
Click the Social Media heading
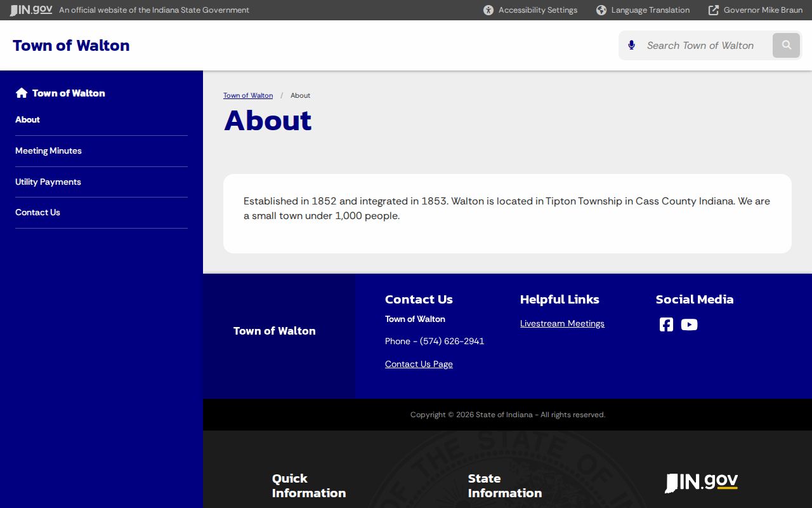click(695, 299)
